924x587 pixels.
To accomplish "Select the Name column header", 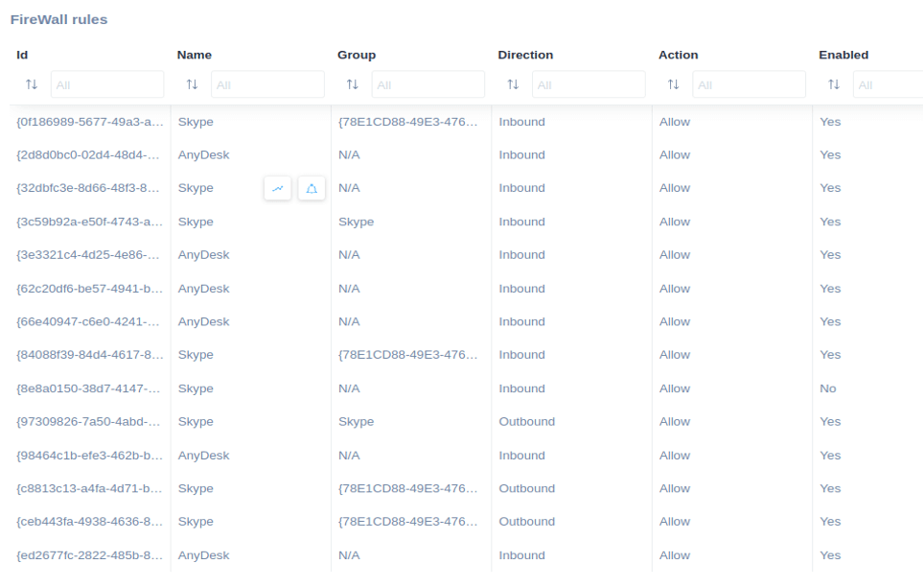I will click(x=195, y=55).
